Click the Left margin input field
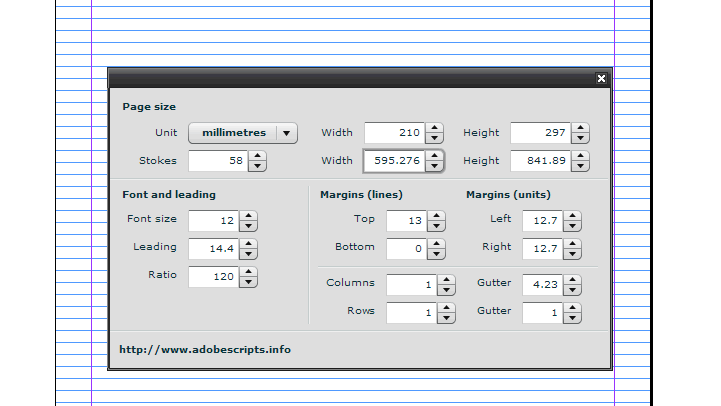The image size is (721, 406). tap(543, 221)
